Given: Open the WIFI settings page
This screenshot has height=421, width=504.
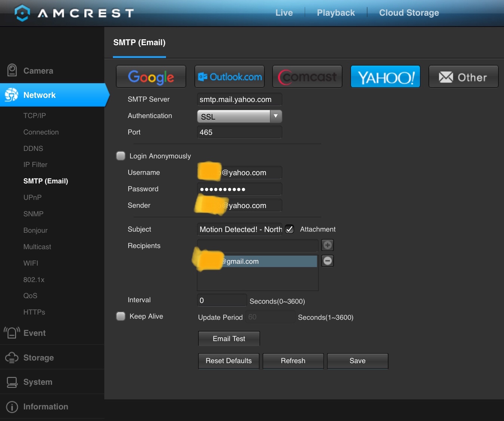Looking at the screenshot, I should click(x=31, y=263).
